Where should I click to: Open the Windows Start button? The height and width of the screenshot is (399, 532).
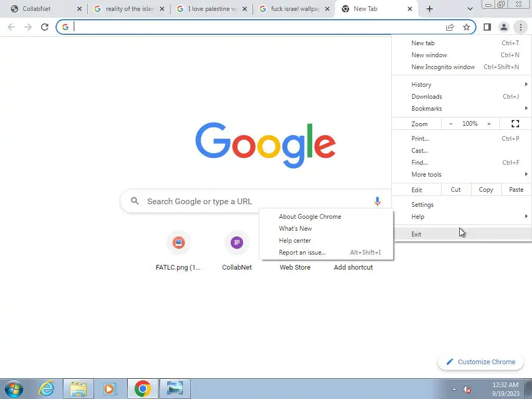point(14,389)
